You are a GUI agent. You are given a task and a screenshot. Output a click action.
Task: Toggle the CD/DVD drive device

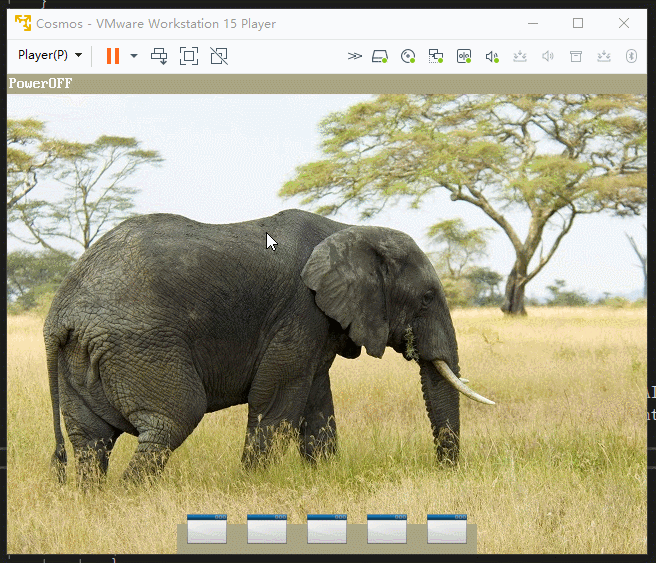[x=407, y=56]
